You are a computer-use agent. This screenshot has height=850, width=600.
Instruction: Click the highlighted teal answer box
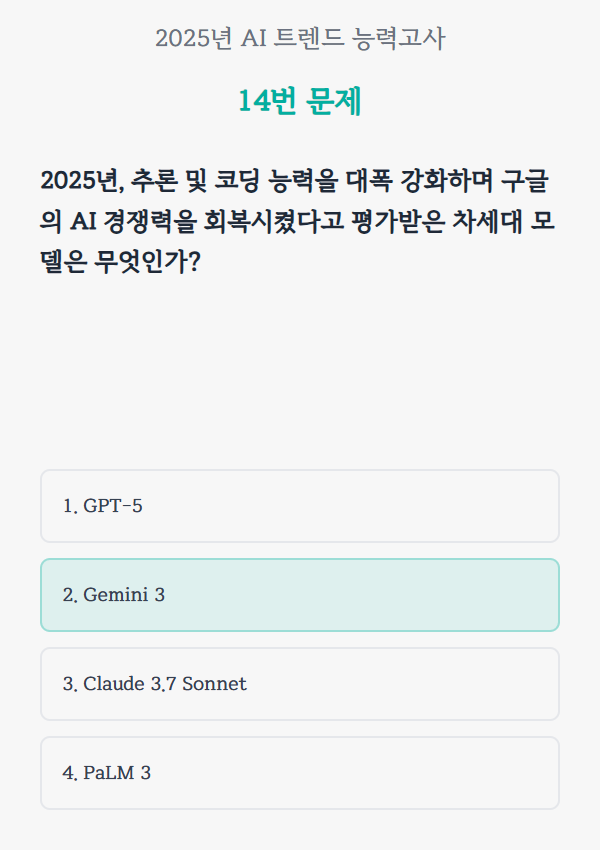point(300,595)
